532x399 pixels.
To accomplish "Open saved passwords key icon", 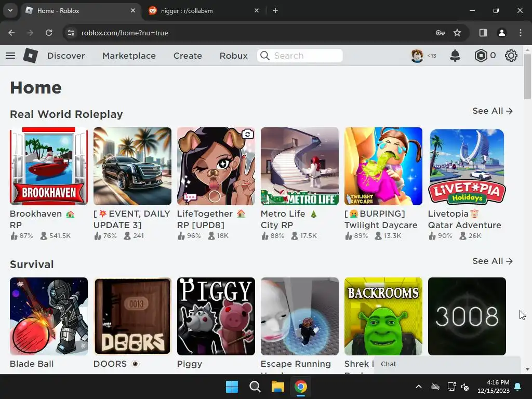I will click(x=440, y=33).
